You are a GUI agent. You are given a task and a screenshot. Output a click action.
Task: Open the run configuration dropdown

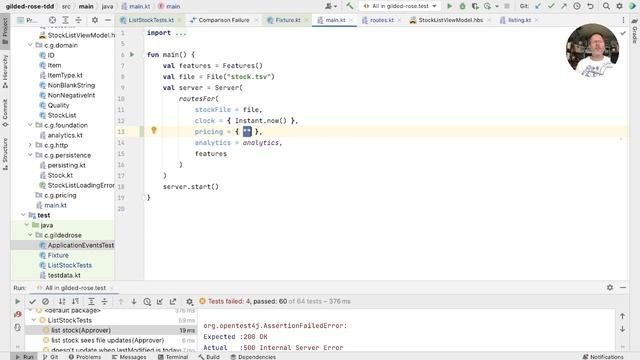click(400, 6)
